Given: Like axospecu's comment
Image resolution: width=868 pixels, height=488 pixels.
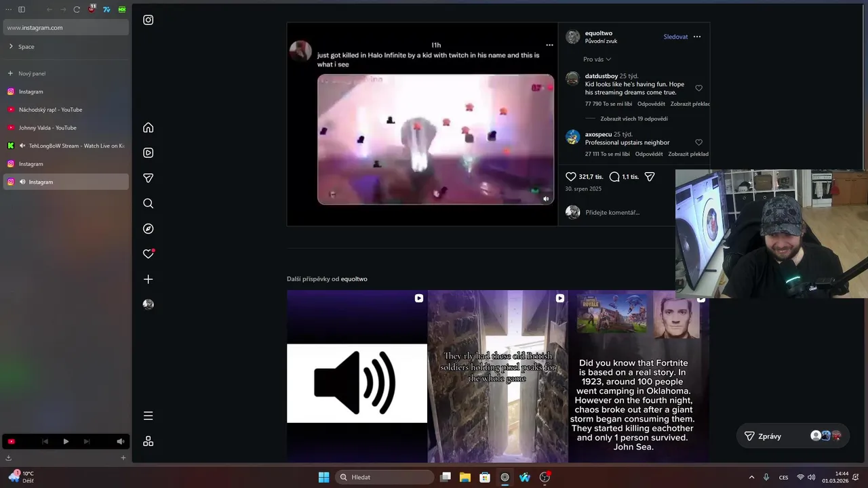Looking at the screenshot, I should coord(699,142).
